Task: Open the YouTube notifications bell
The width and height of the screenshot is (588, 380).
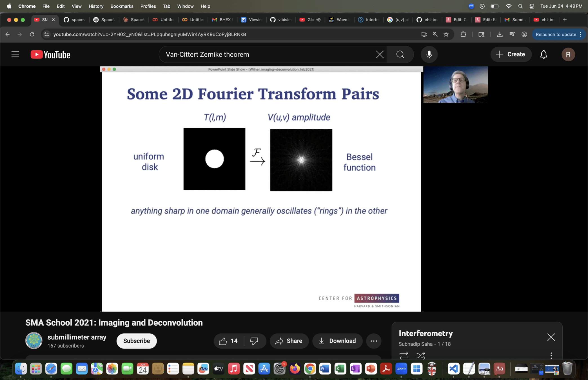Action: pyautogui.click(x=544, y=54)
